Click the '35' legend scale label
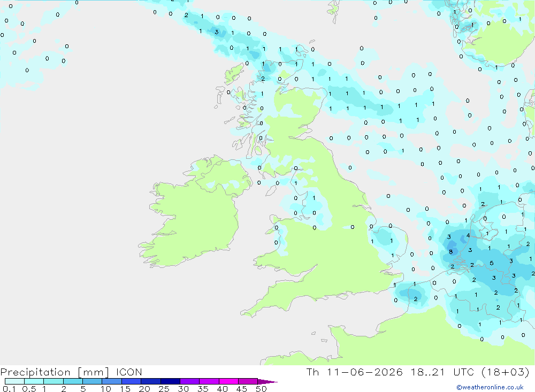The image size is (535, 392). (x=203, y=389)
